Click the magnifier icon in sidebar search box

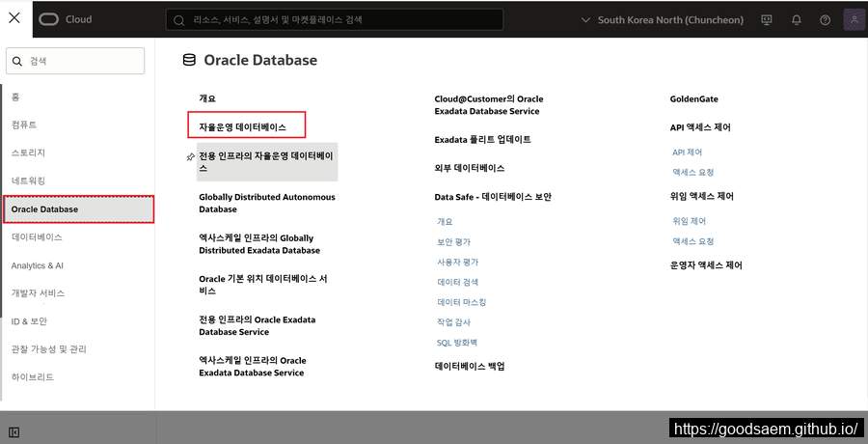(x=17, y=61)
